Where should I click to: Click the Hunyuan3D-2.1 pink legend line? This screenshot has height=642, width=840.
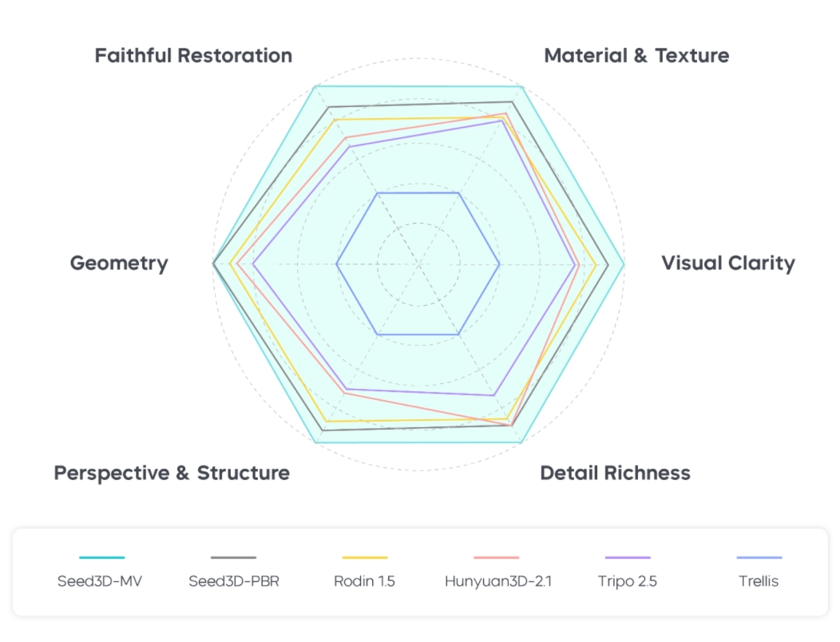497,557
